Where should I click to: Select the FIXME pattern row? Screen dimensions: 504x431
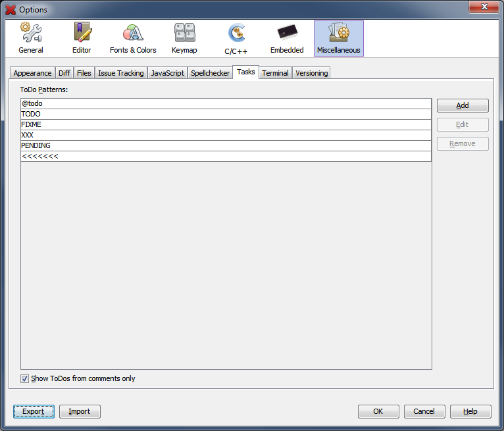226,125
